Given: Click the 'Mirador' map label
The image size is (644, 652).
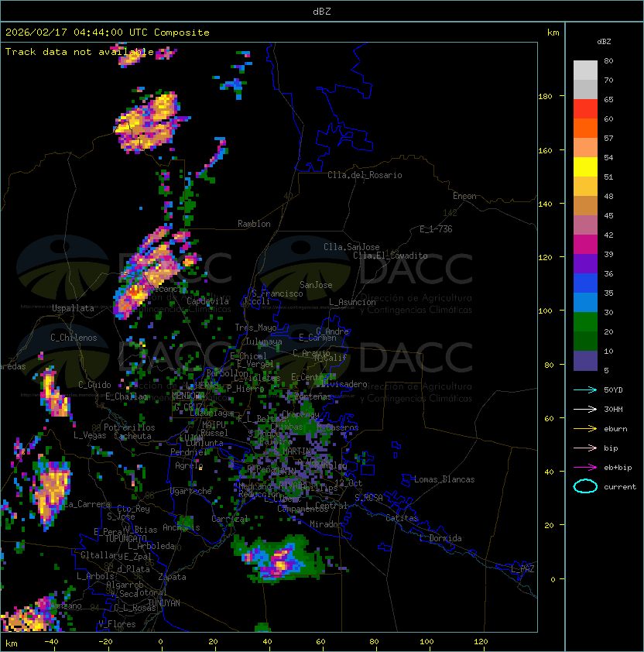Looking at the screenshot, I should [327, 524].
